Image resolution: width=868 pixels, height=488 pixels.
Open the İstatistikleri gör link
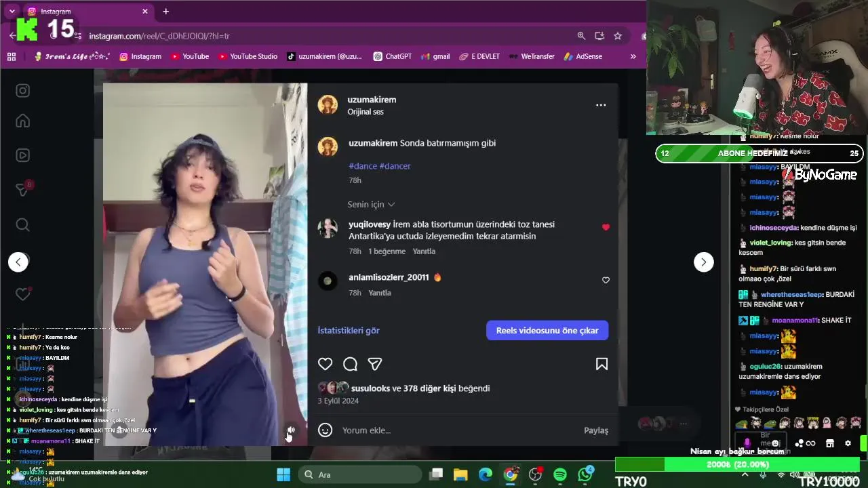(x=349, y=330)
